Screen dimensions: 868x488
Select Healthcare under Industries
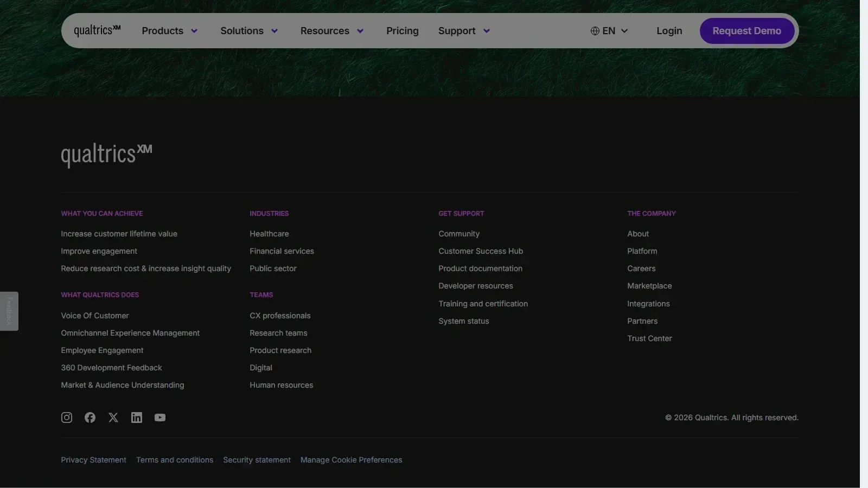269,234
